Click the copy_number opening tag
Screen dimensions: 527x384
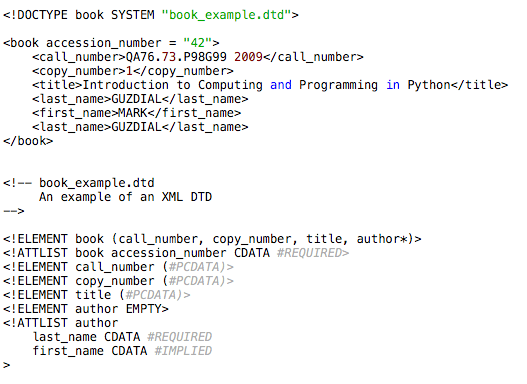click(79, 71)
